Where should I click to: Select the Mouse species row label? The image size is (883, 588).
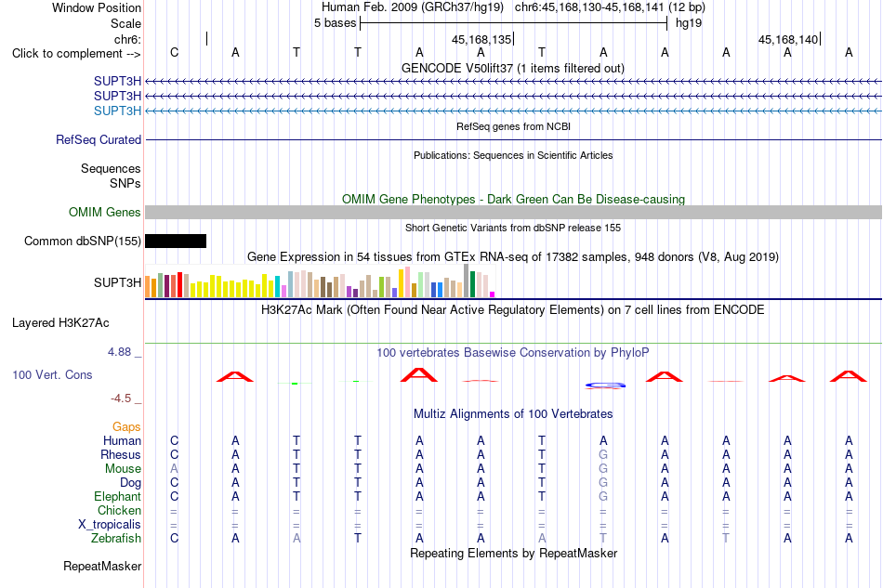123,469
